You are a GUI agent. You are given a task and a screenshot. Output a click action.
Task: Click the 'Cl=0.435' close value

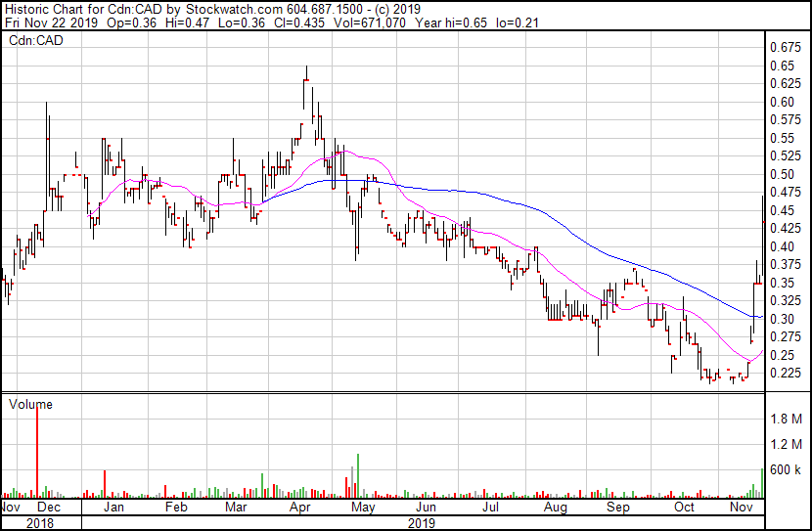point(299,22)
